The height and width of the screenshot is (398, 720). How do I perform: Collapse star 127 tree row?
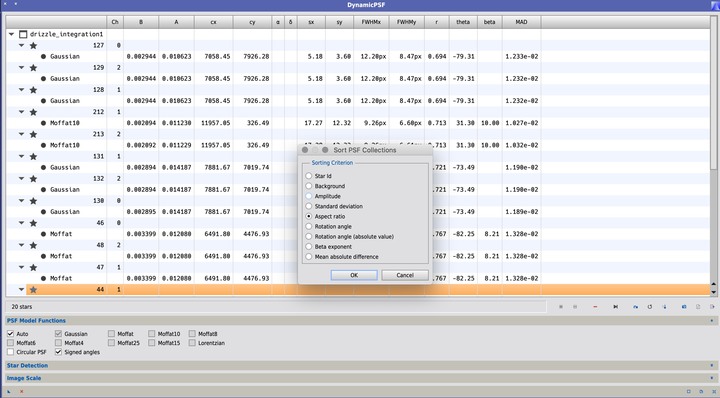coord(22,45)
